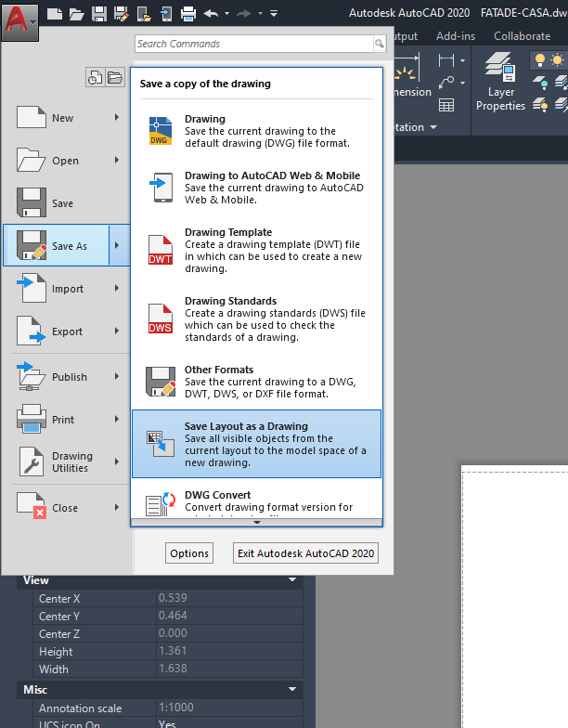Expand the Import submenu arrow
The width and height of the screenshot is (568, 728).
[117, 288]
